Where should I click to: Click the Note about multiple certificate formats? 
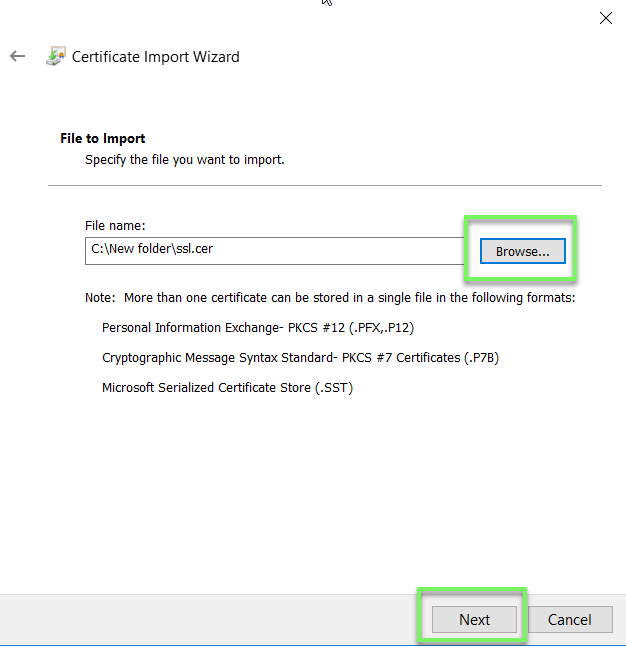[330, 298]
